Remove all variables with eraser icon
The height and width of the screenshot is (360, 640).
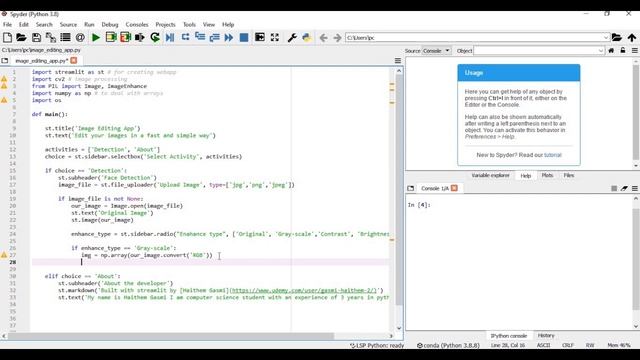(624, 188)
